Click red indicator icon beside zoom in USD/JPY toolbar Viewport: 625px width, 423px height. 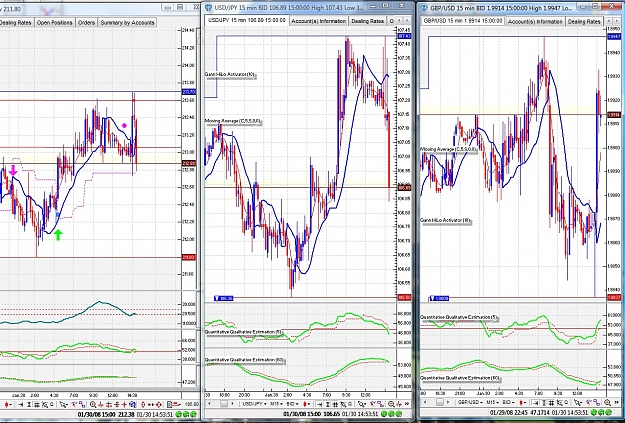tap(399, 404)
